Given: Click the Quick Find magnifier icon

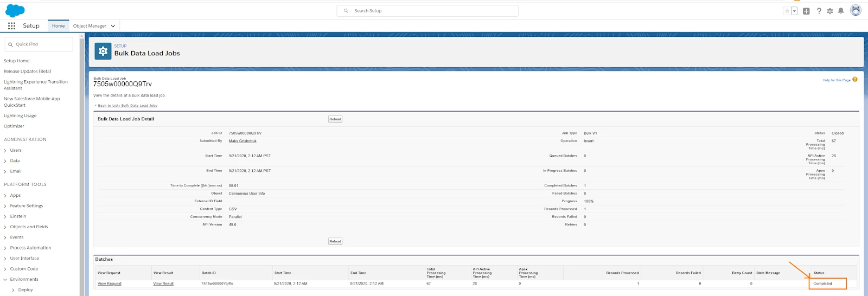Looking at the screenshot, I should pyautogui.click(x=10, y=44).
